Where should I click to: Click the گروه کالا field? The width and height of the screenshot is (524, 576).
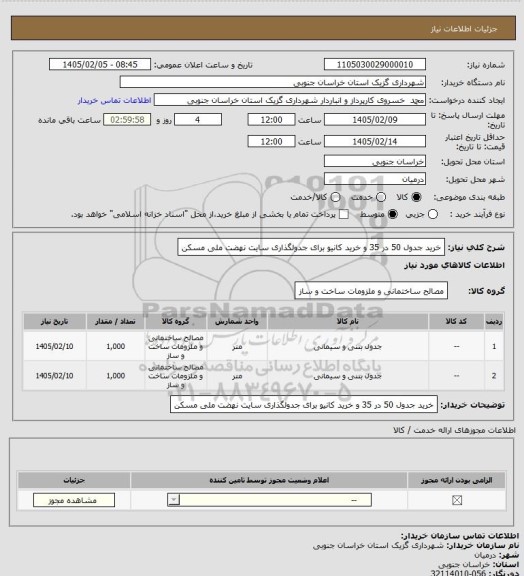click(371, 291)
